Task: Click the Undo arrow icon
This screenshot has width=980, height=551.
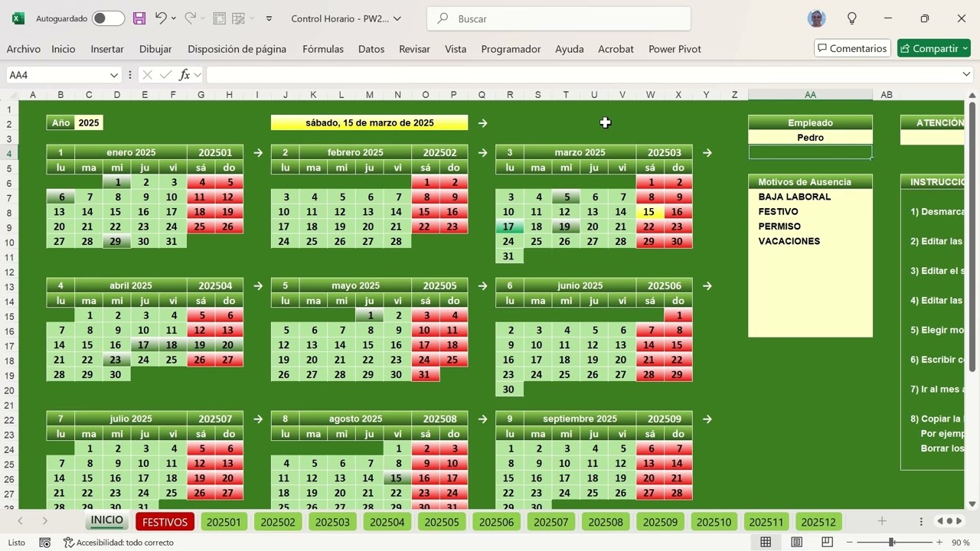Action: tap(160, 18)
